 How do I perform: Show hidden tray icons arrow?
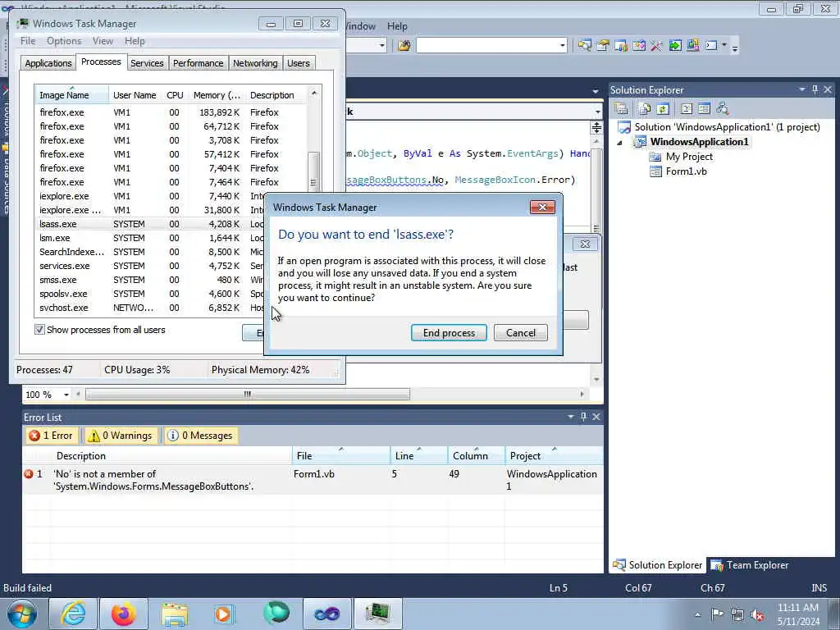[697, 614]
